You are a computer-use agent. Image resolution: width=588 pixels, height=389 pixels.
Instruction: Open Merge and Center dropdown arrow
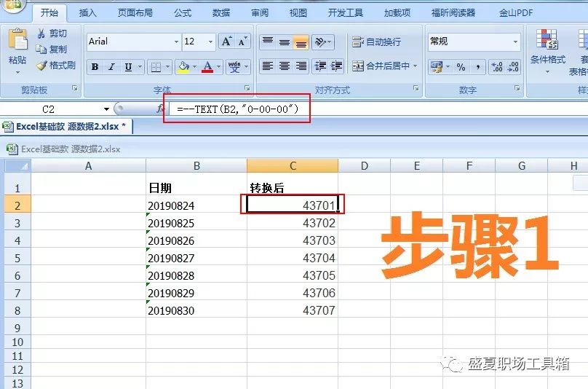tap(415, 66)
